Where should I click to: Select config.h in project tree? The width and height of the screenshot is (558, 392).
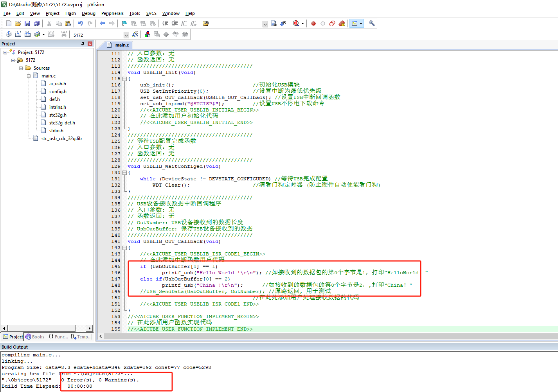click(x=58, y=92)
